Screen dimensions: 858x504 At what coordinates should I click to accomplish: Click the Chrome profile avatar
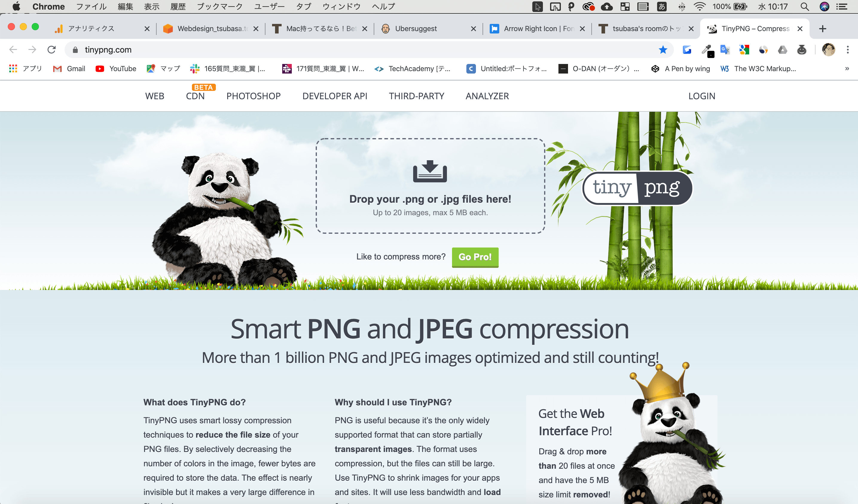pyautogui.click(x=828, y=50)
